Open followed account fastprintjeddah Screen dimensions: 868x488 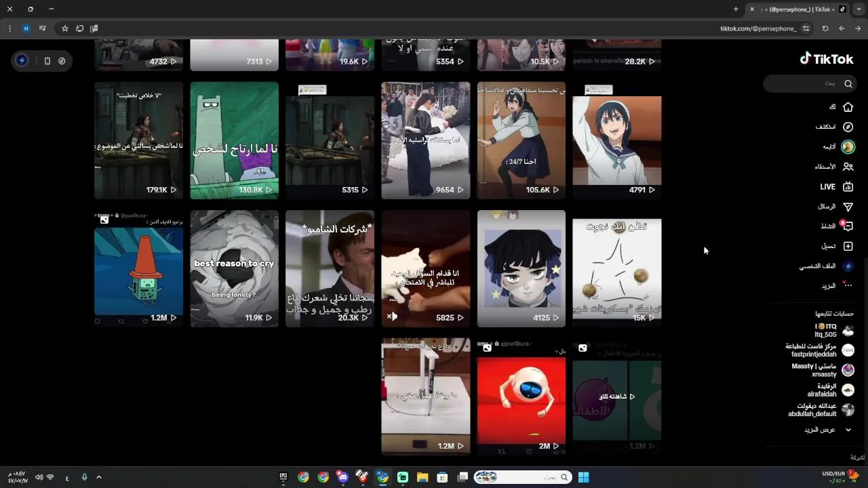point(819,350)
